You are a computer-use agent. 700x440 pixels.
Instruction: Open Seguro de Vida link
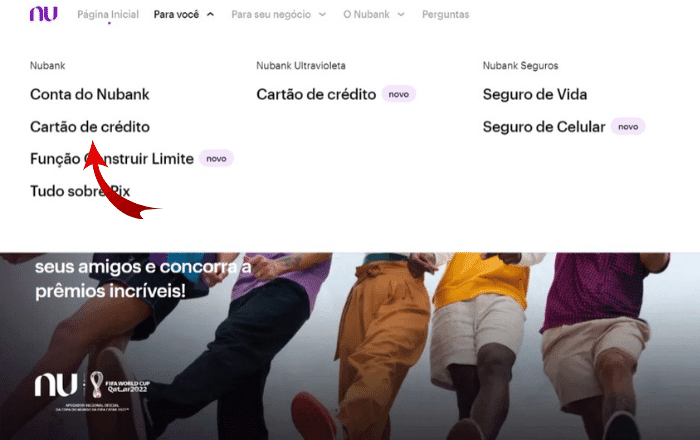click(535, 95)
